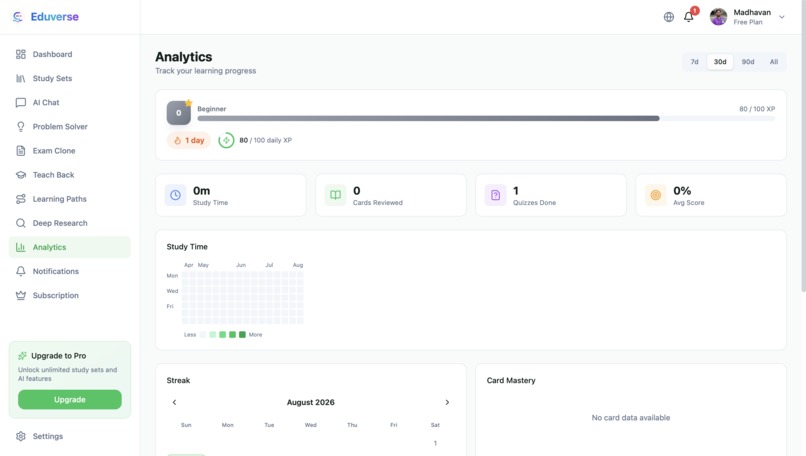
Task: Click the Exam Clone document icon
Action: 21,151
